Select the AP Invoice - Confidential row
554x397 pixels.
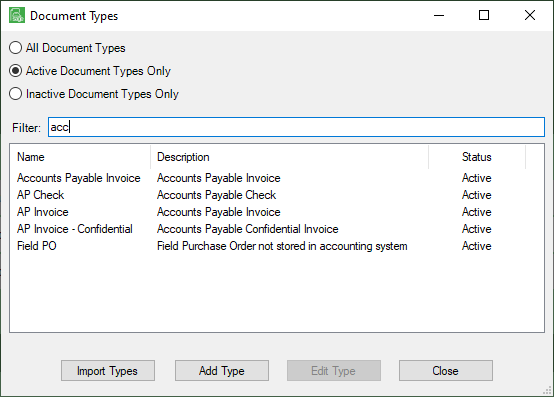277,229
